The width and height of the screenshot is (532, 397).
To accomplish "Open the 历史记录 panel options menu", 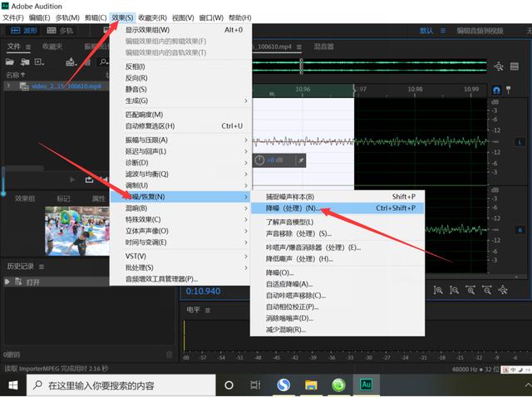I will 42,267.
